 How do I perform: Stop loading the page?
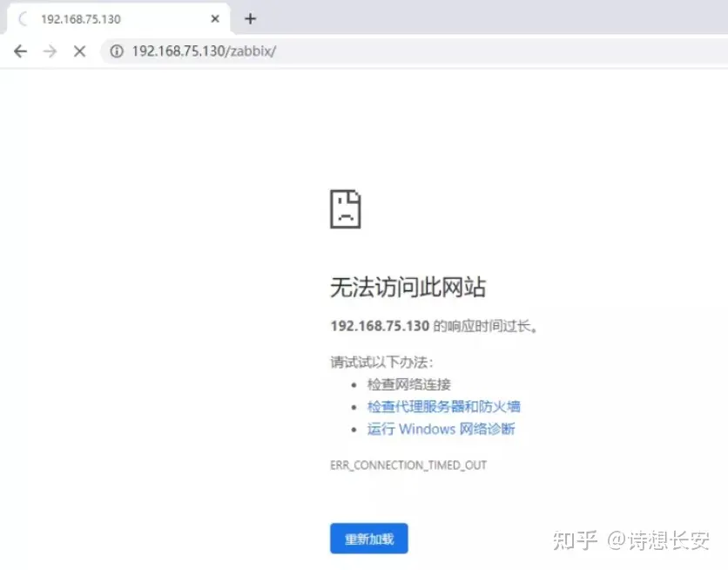[79, 51]
